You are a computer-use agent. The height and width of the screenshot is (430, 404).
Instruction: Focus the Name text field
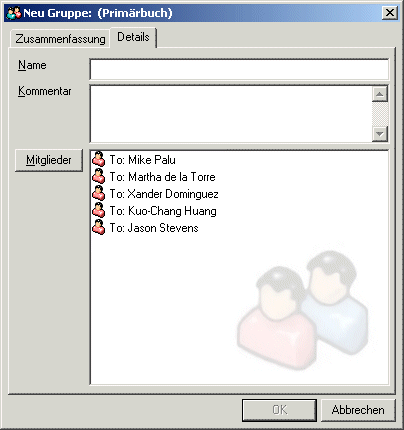click(239, 69)
